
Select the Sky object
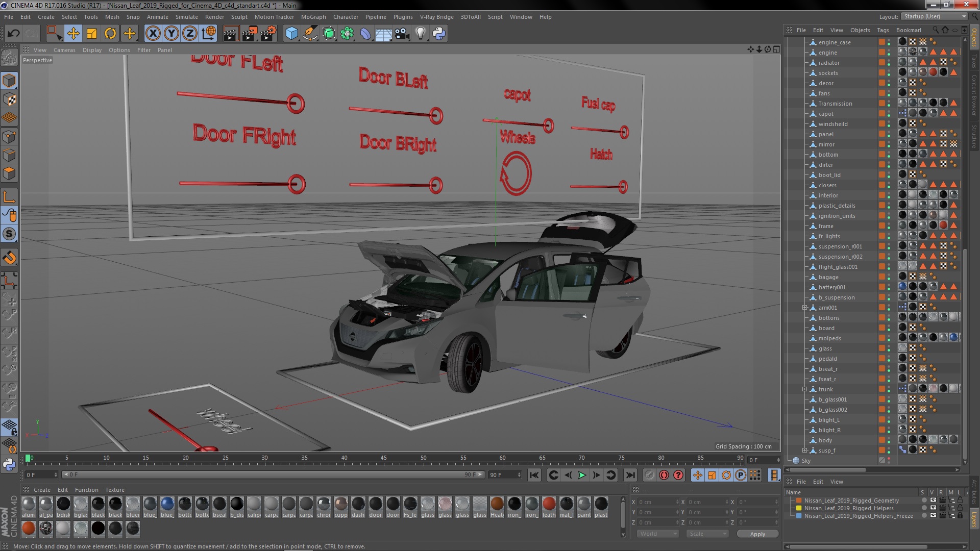pyautogui.click(x=805, y=461)
